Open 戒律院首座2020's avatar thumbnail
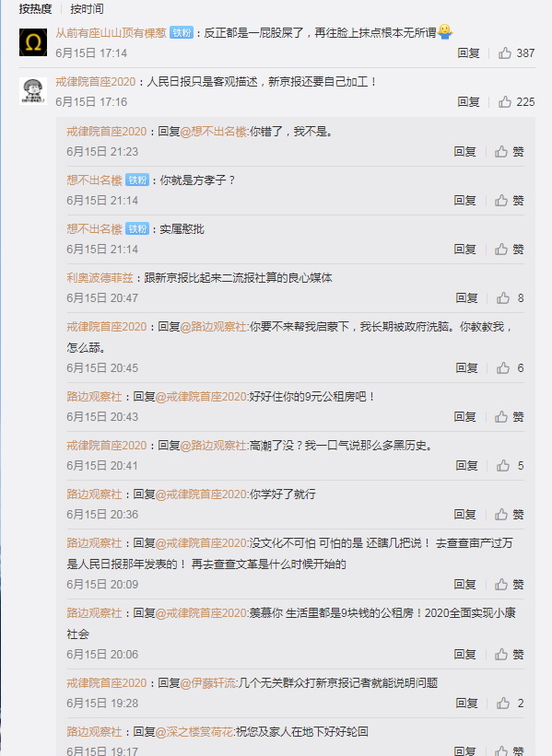 click(33, 90)
